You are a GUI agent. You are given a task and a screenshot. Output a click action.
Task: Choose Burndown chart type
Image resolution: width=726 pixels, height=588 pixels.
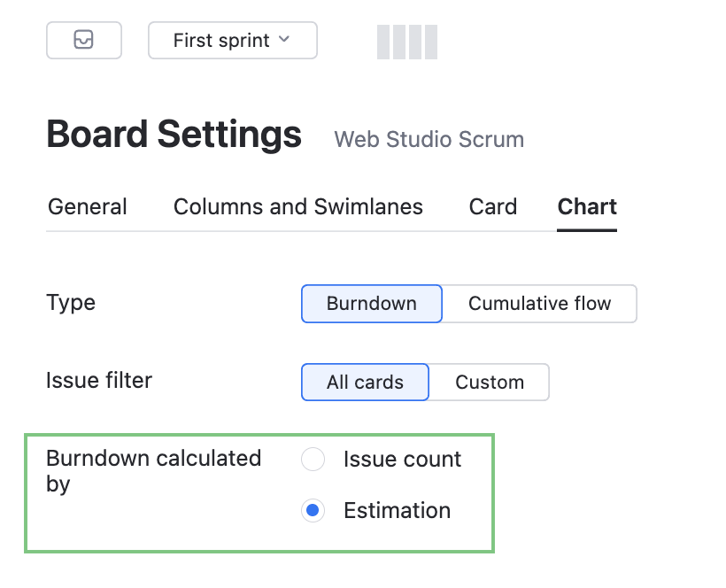click(x=372, y=304)
